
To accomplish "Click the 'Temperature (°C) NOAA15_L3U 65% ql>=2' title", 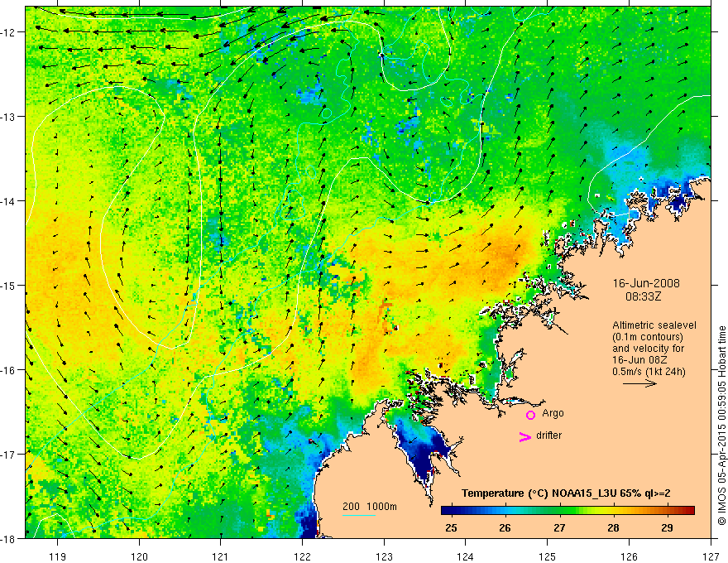I will [x=566, y=493].
